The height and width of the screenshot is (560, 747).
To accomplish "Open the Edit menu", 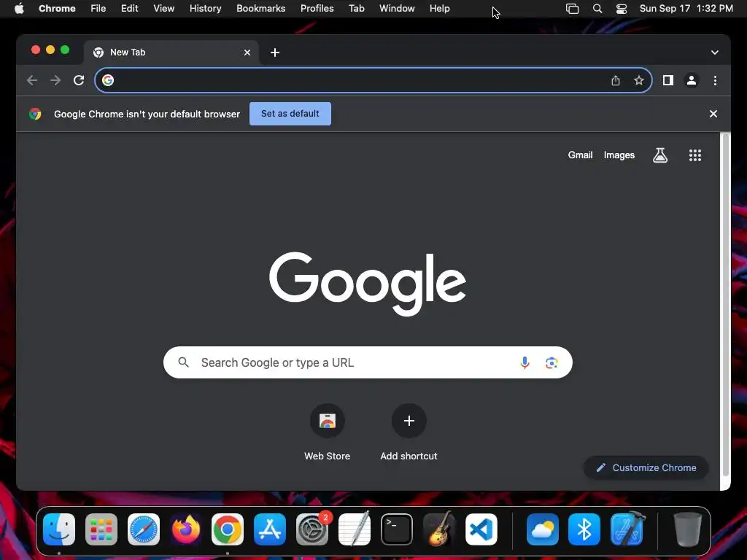I will pyautogui.click(x=130, y=9).
